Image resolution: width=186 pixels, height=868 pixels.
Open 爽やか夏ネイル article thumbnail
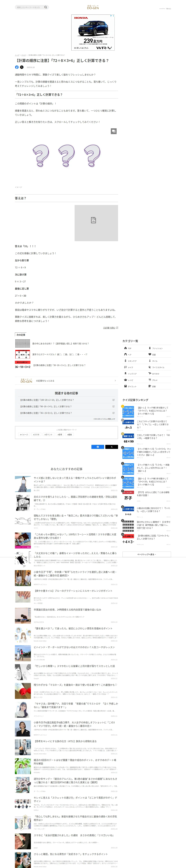pyautogui.click(x=23, y=597)
